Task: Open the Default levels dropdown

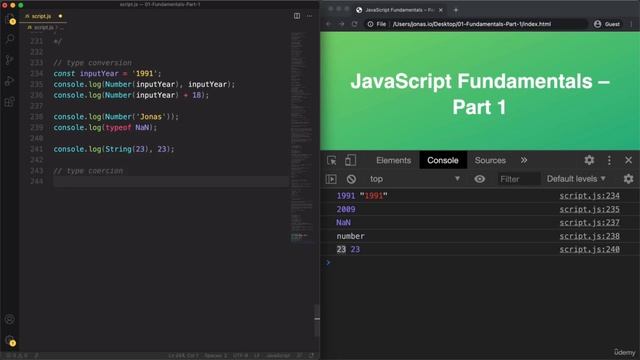Action: click(x=576, y=179)
